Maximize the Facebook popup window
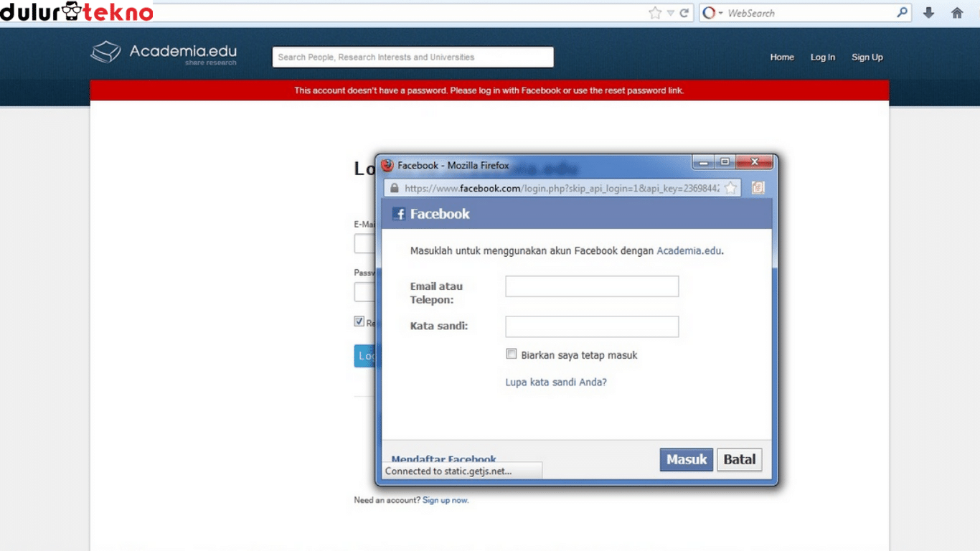 (x=725, y=163)
